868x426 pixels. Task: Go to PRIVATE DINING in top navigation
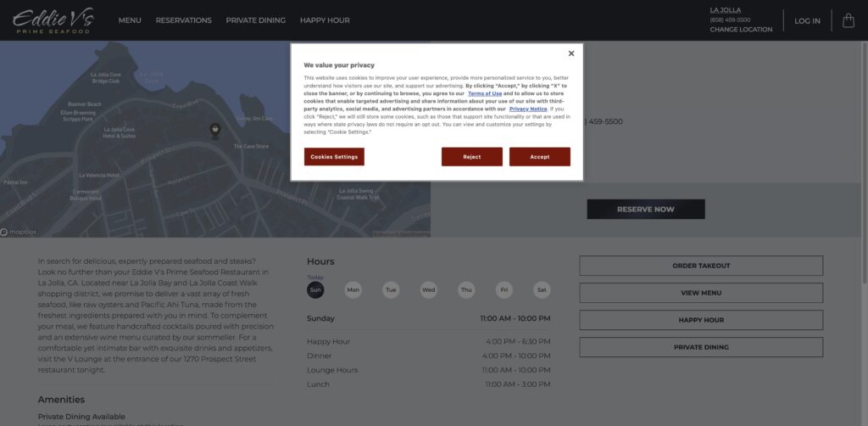tap(256, 20)
